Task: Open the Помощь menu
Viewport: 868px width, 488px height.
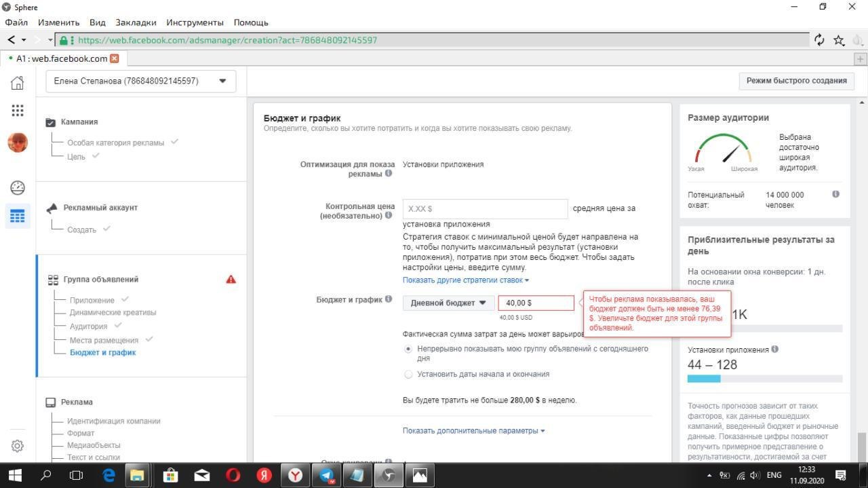Action: [x=251, y=22]
